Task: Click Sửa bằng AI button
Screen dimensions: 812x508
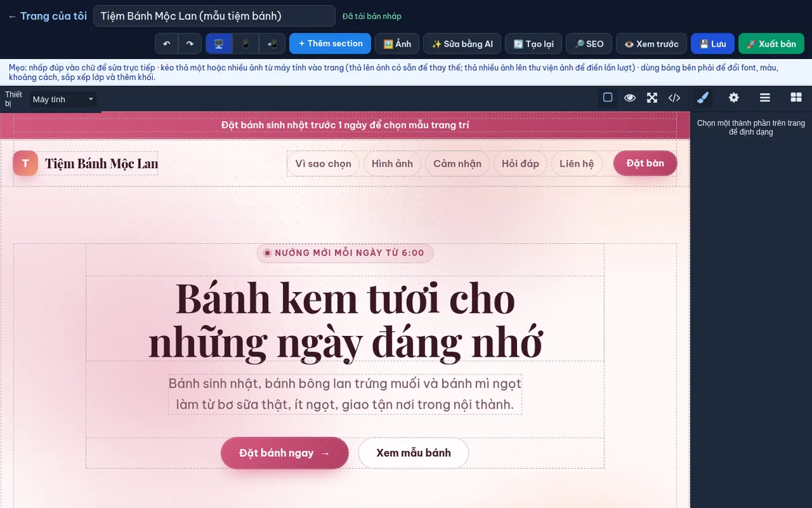Action: (462, 43)
